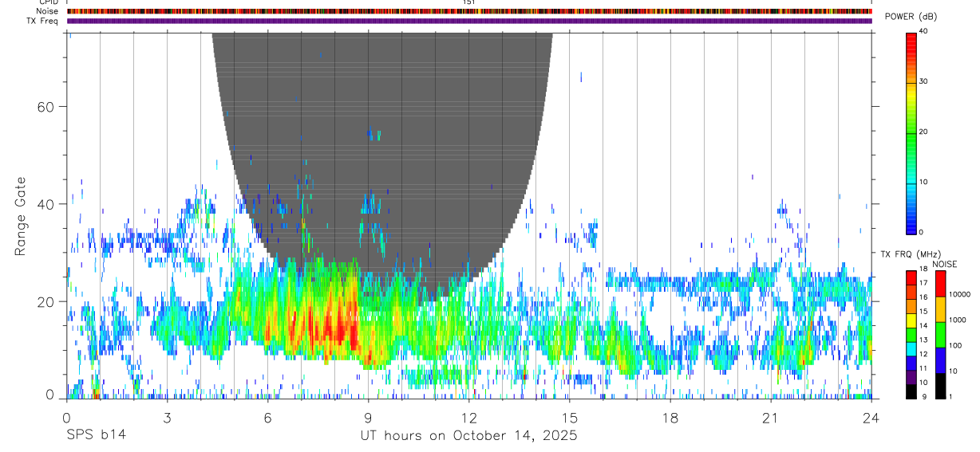Click the 'TX Freq' row label
Viewport: 980px width, 452px height.
click(x=41, y=21)
